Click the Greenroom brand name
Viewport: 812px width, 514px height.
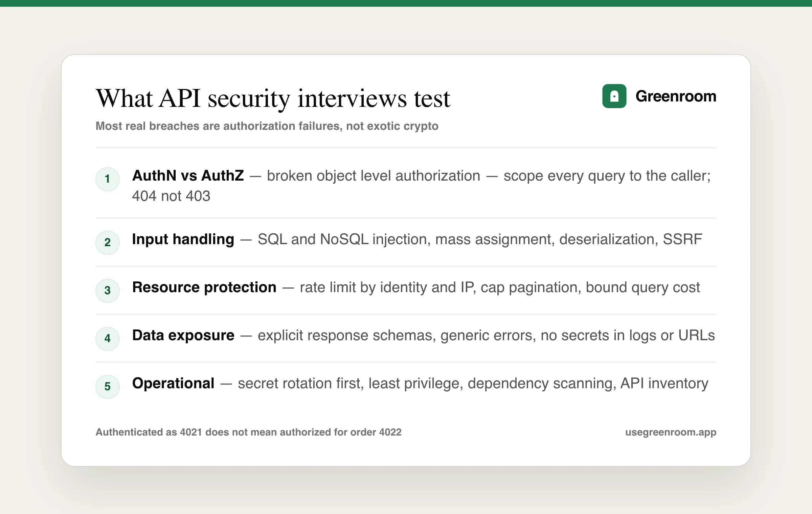(676, 96)
